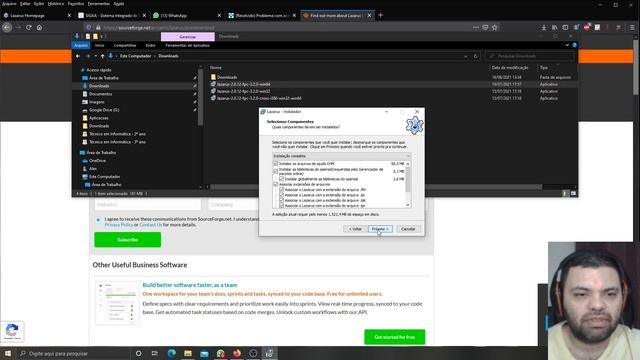The height and width of the screenshot is (360, 640).
Task: Toggle the .lpr extension association checkbox
Action: click(282, 205)
